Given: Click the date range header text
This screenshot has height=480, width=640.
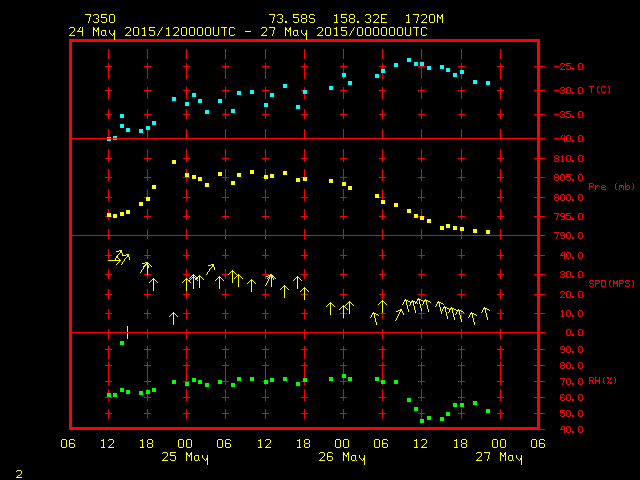Looking at the screenshot, I should 247,31.
